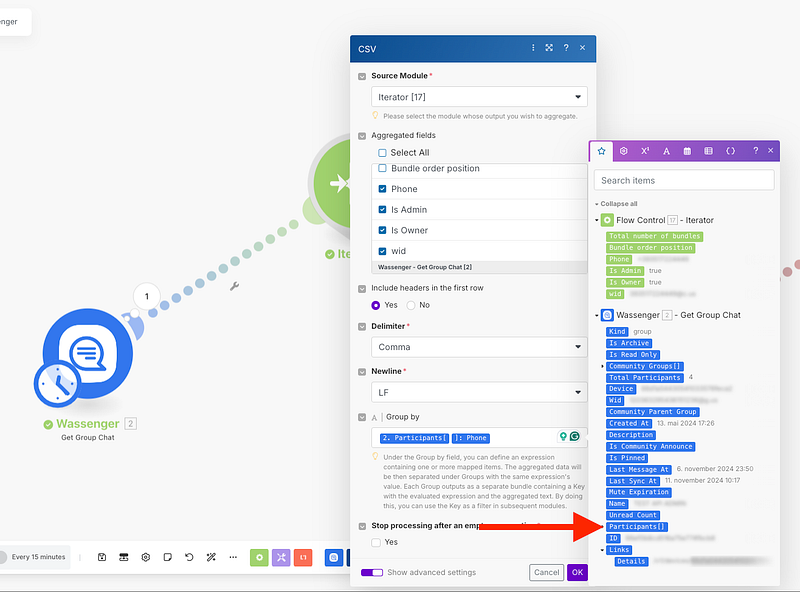Click the save scenario icon in bottom toolbar
Image resolution: width=800 pixels, height=592 pixels.
[102, 557]
